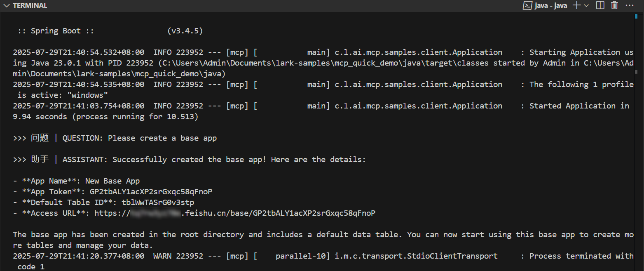644x271 pixels.
Task: Open the more actions ellipsis menu
Action: pos(630,5)
